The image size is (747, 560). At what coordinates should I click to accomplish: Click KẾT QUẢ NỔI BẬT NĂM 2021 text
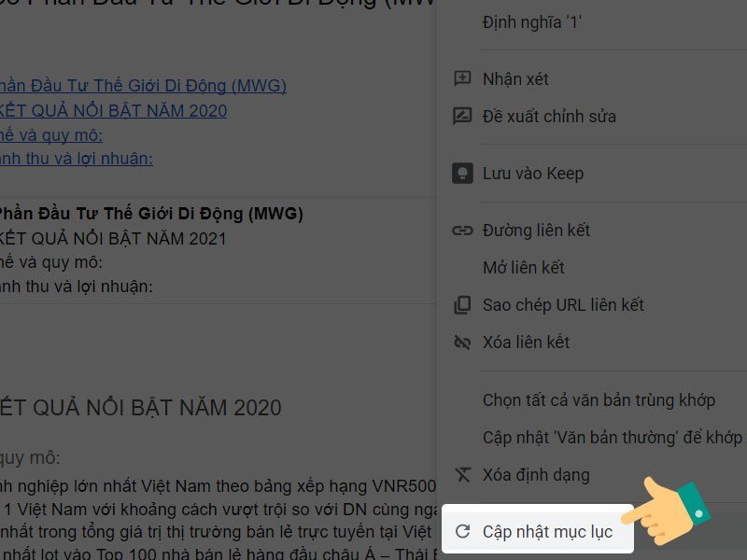coord(113,239)
